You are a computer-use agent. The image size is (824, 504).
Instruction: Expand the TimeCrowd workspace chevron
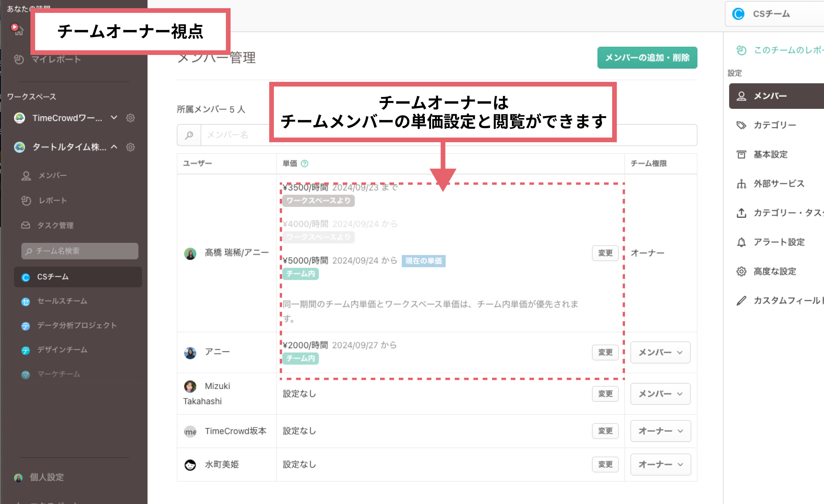click(x=114, y=118)
